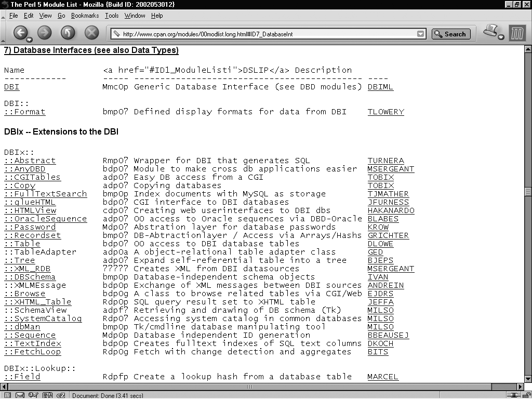Open the Tools menu
This screenshot has width=532, height=399.
(x=112, y=16)
